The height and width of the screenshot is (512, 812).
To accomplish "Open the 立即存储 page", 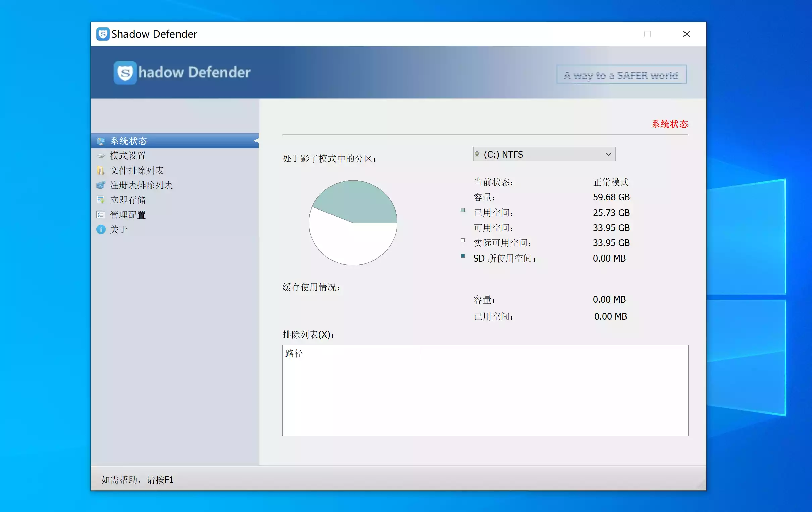I will [x=175, y=200].
